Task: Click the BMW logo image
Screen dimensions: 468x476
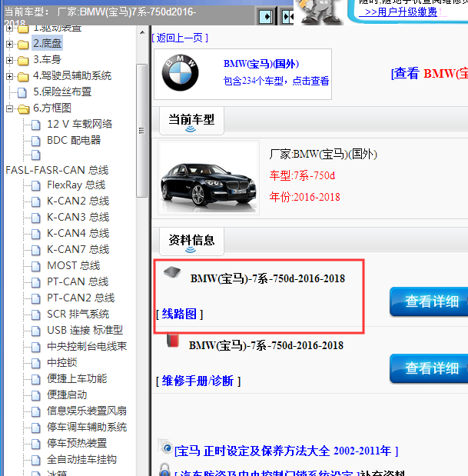Action: point(180,72)
